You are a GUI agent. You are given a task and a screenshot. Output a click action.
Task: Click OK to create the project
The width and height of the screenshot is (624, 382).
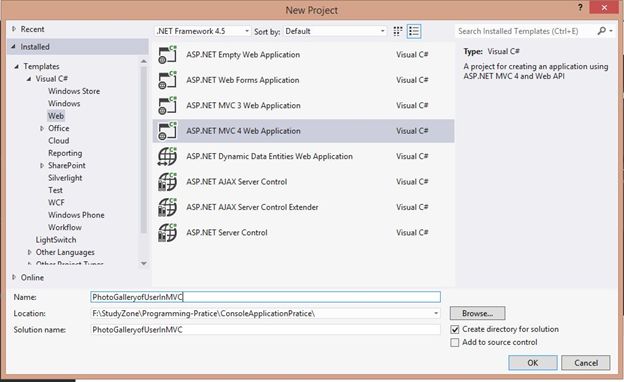pyautogui.click(x=533, y=363)
